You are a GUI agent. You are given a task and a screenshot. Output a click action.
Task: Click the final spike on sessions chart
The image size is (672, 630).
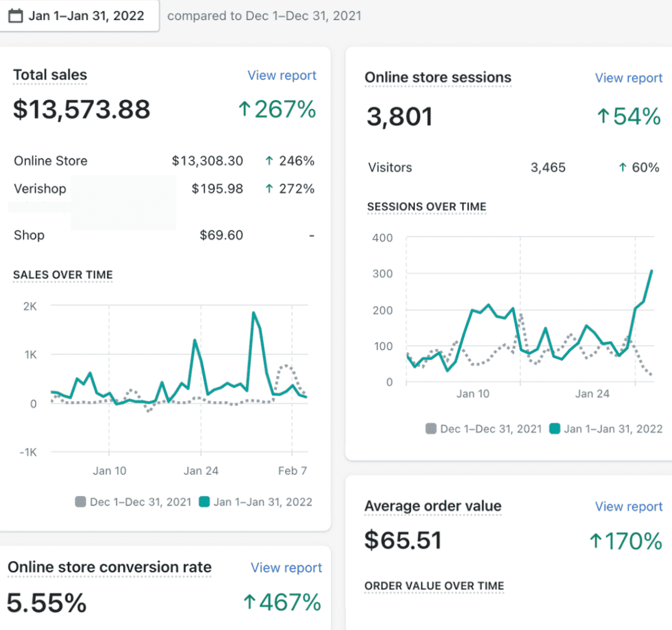pyautogui.click(x=651, y=271)
